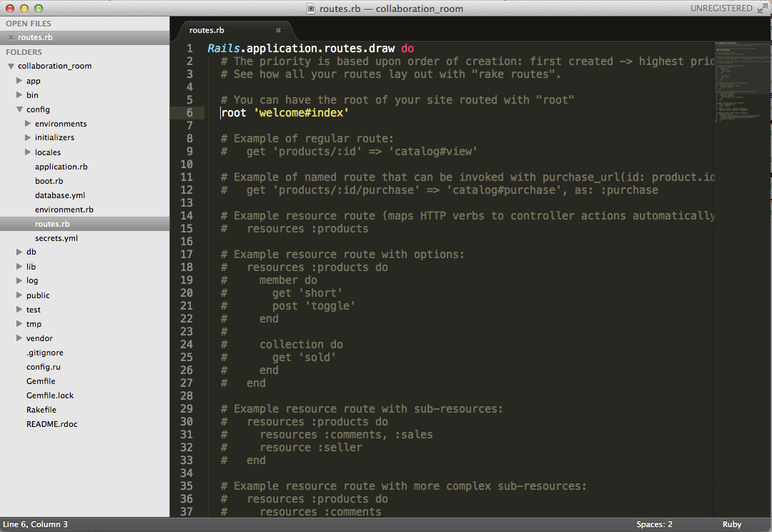Screen dimensions: 772x532
Task: Expand the app folder
Action: tap(19, 80)
